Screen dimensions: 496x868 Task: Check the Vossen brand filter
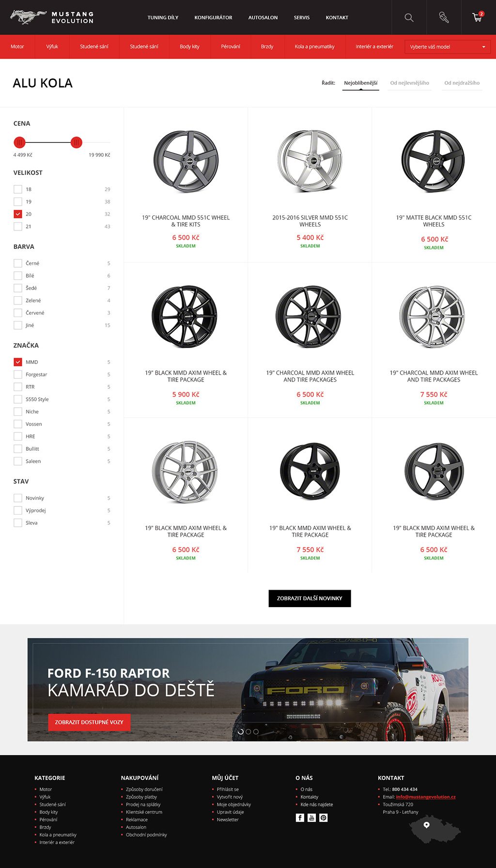(x=18, y=424)
